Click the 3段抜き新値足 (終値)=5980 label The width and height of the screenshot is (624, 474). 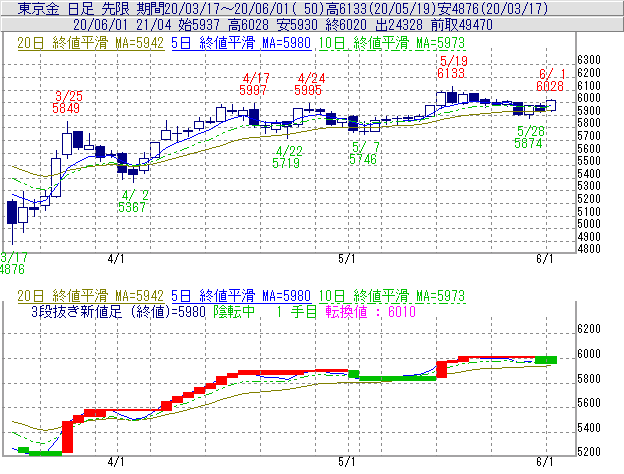(118, 312)
